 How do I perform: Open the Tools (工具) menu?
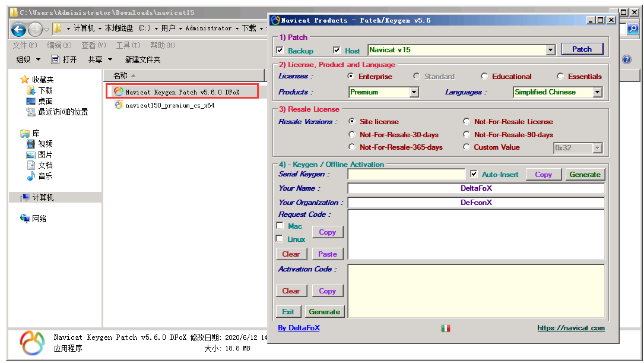pos(128,45)
